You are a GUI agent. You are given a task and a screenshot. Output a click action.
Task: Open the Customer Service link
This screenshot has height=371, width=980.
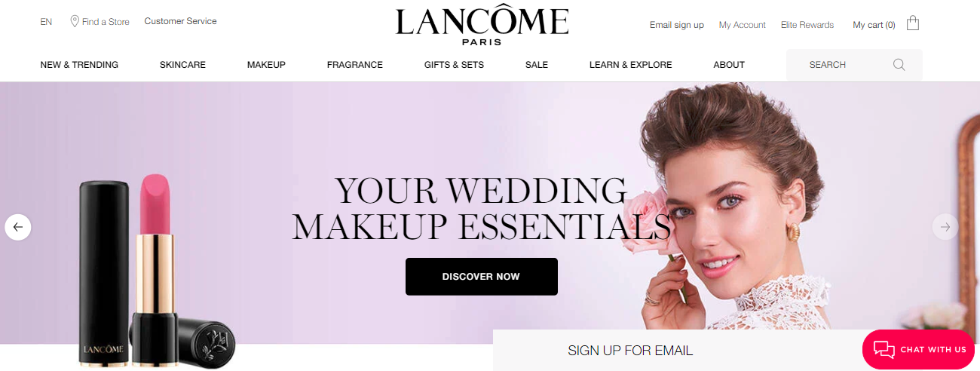tap(180, 21)
